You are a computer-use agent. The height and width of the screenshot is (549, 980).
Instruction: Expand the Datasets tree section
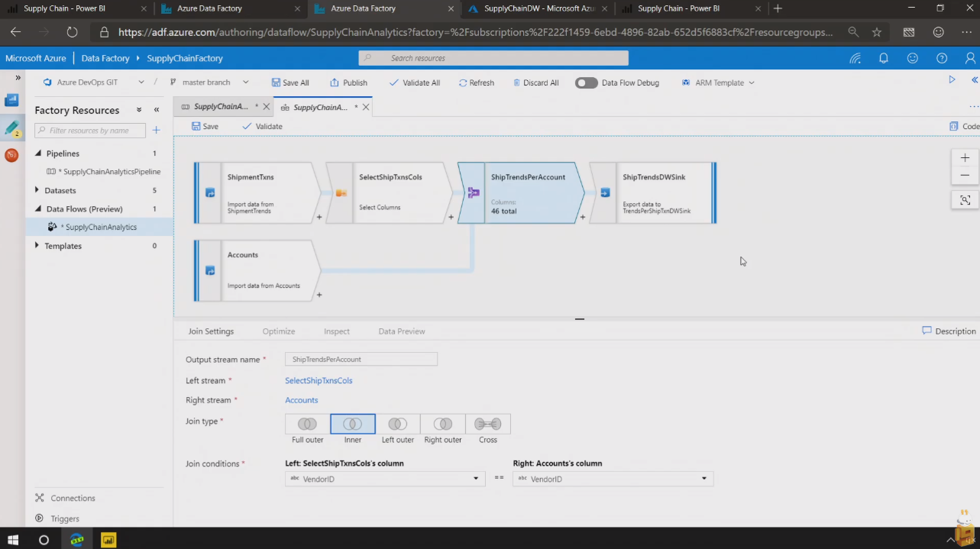click(37, 190)
